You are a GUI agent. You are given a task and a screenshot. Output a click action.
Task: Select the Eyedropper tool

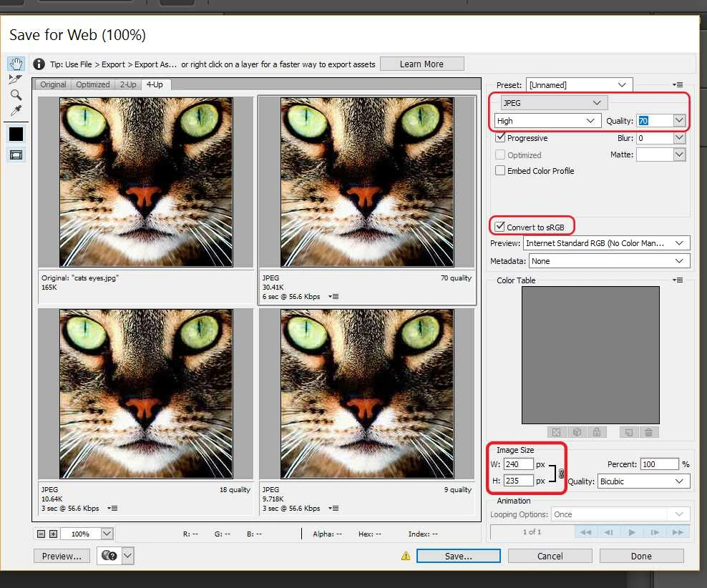coord(16,110)
